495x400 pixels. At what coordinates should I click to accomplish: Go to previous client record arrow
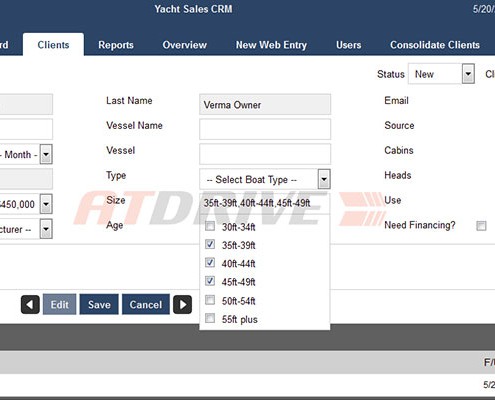click(30, 304)
